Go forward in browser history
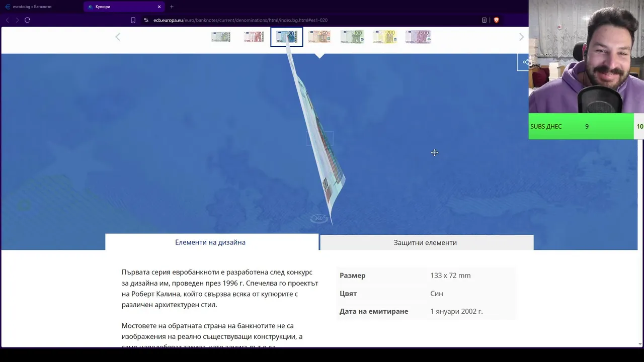 (17, 20)
